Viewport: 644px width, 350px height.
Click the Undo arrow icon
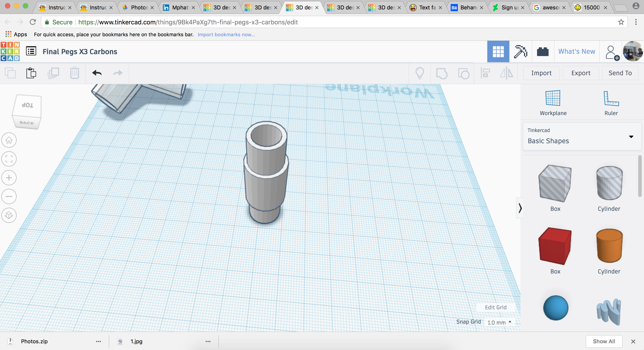pos(97,73)
